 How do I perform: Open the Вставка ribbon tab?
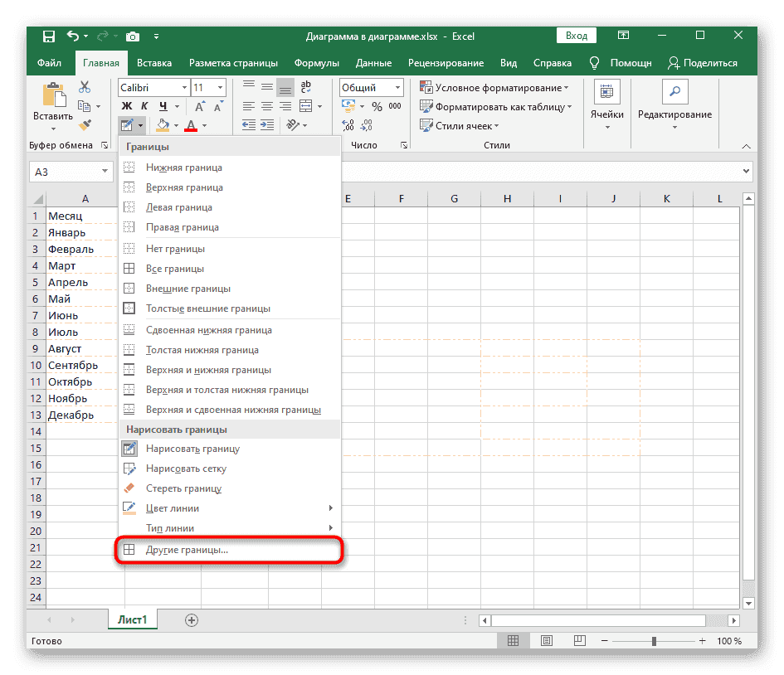tap(154, 63)
